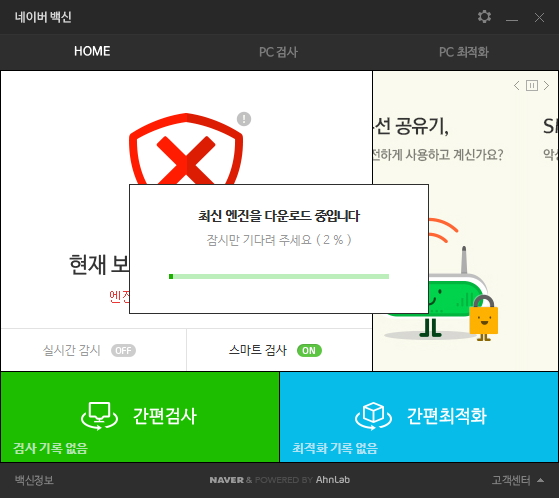
Task: Switch to the HOME tab
Action: [92, 51]
